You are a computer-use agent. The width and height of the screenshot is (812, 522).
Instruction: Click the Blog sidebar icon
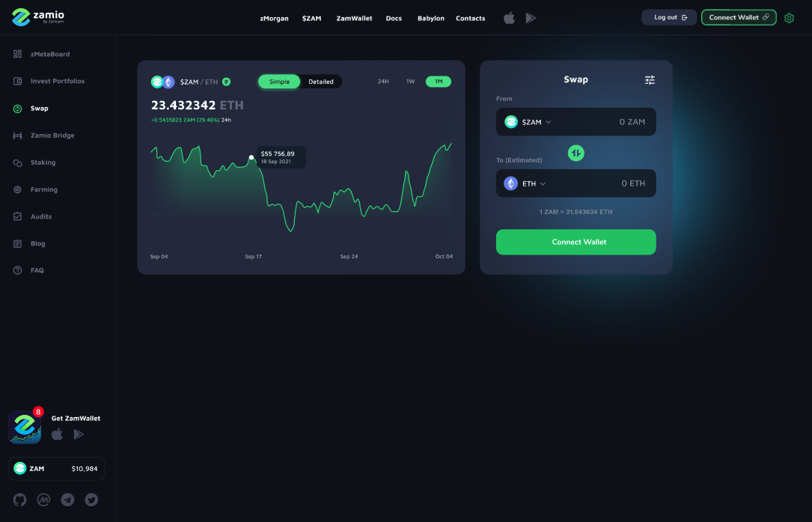coord(18,243)
